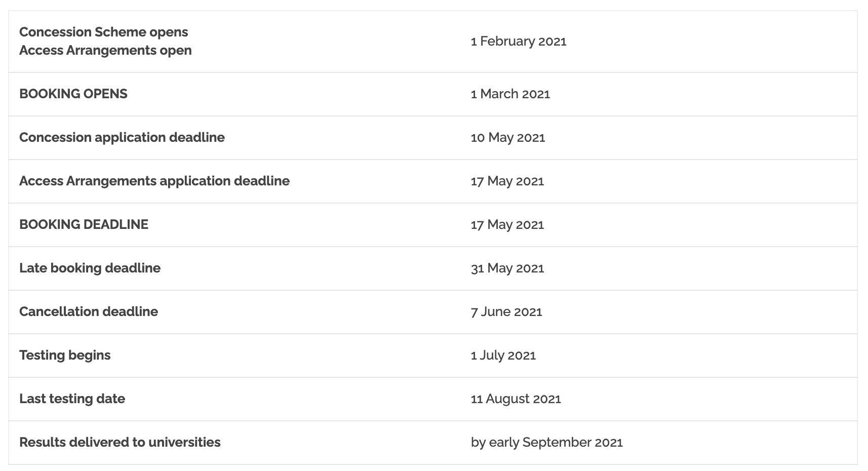Select the 'by early September 2021' text
The height and width of the screenshot is (471, 868).
(x=546, y=442)
